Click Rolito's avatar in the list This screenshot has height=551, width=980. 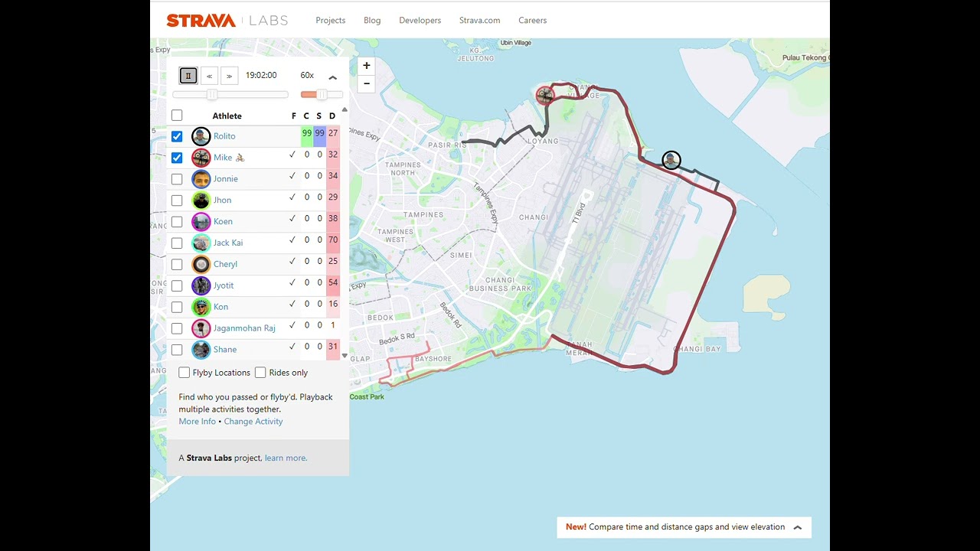[x=201, y=136]
